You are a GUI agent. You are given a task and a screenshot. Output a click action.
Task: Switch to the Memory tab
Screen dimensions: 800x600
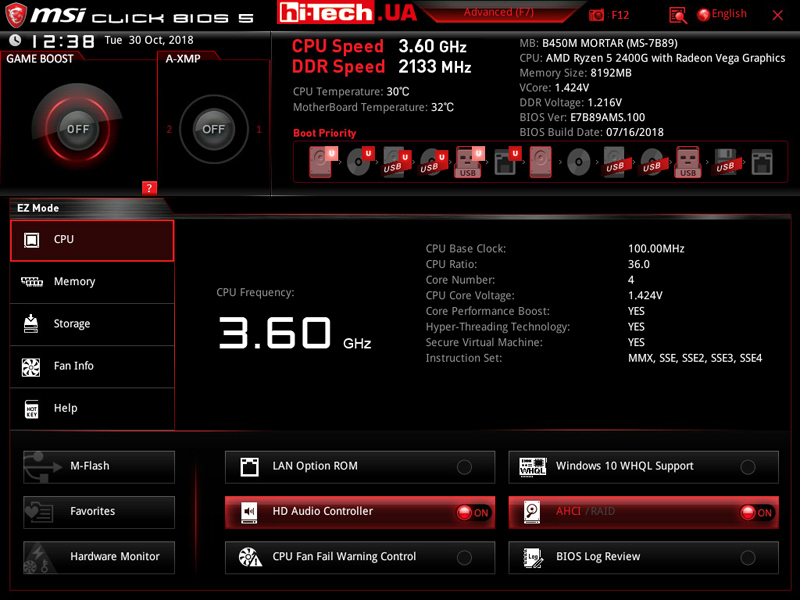point(92,282)
